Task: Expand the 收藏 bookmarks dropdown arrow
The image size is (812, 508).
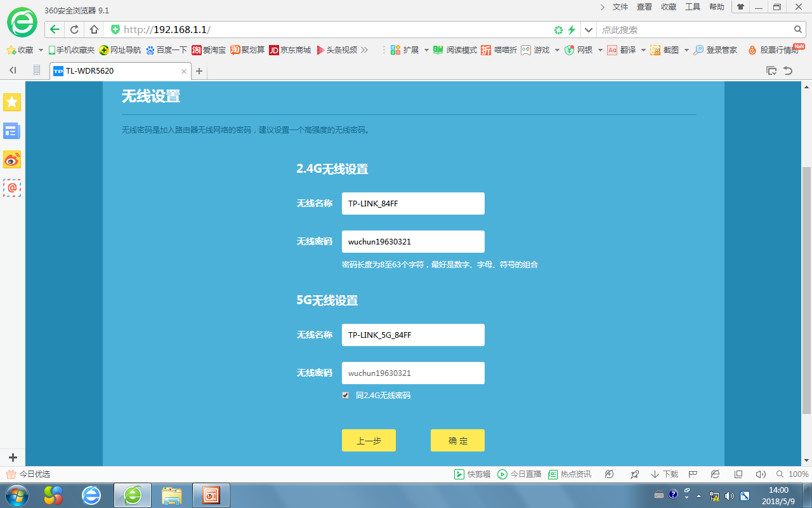Action: tap(41, 50)
